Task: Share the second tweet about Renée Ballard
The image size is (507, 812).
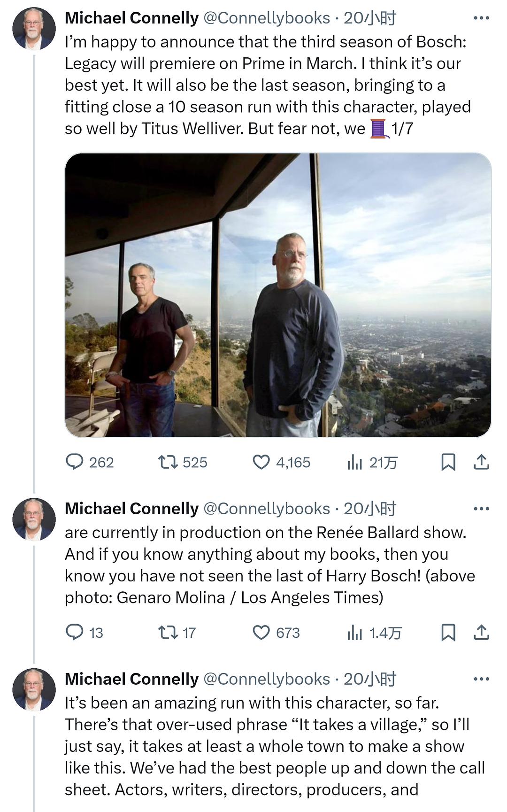Action: coord(481,632)
